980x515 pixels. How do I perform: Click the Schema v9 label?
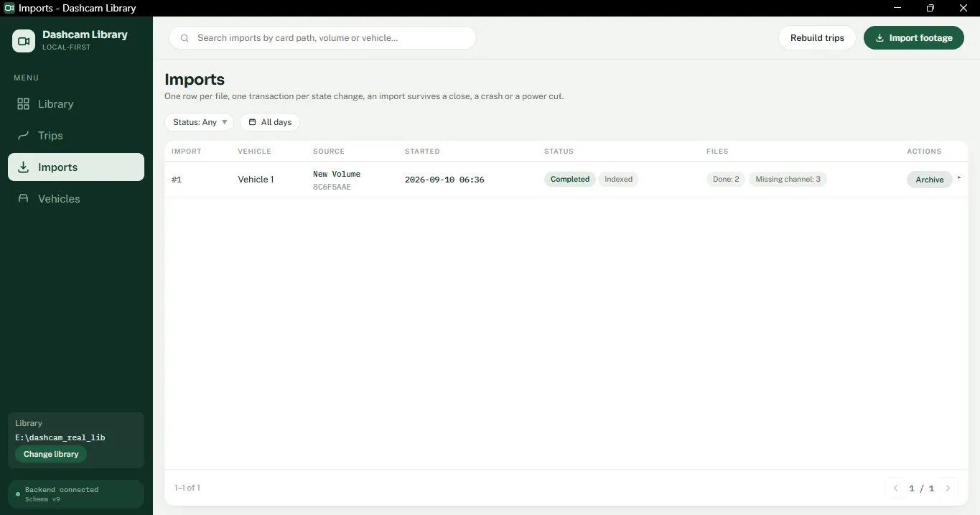point(42,499)
